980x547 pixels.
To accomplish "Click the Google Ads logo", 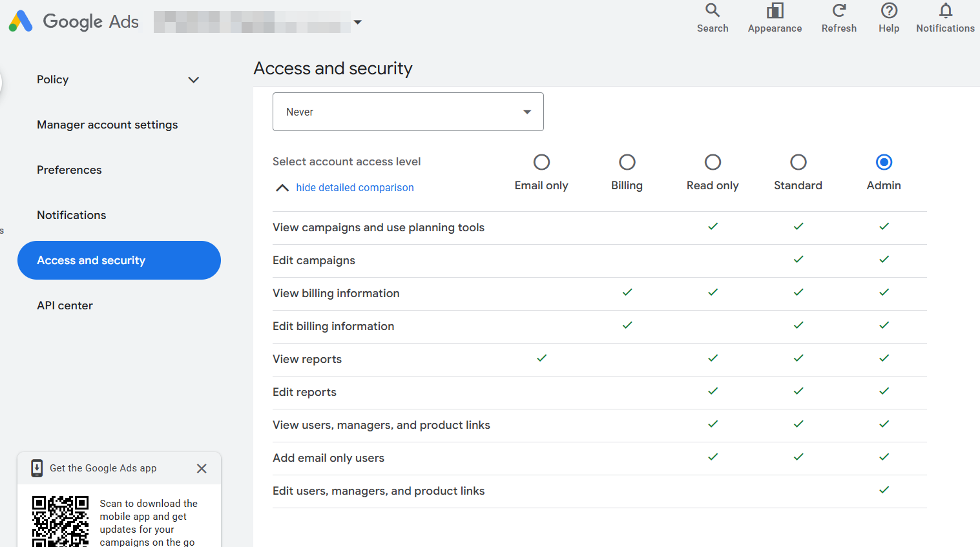I will pyautogui.click(x=21, y=21).
